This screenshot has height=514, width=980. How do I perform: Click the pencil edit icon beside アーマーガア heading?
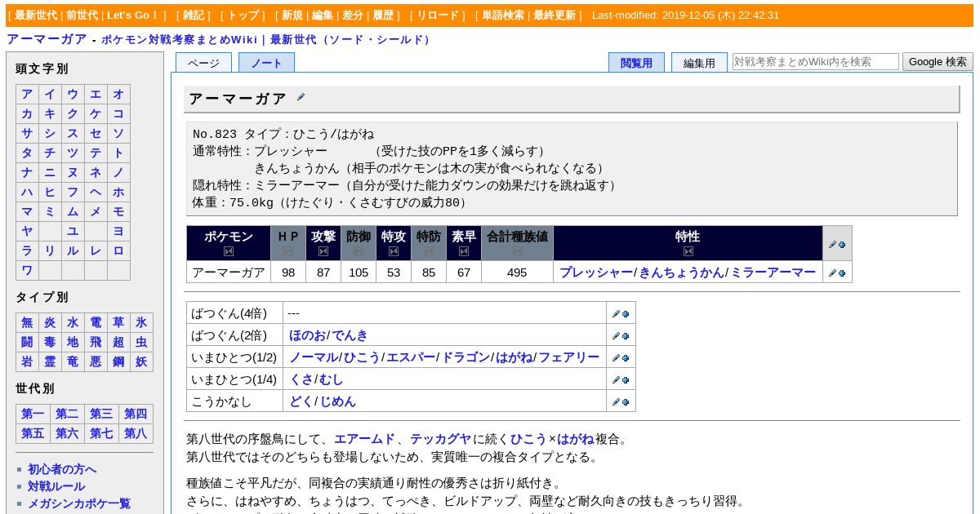(301, 97)
